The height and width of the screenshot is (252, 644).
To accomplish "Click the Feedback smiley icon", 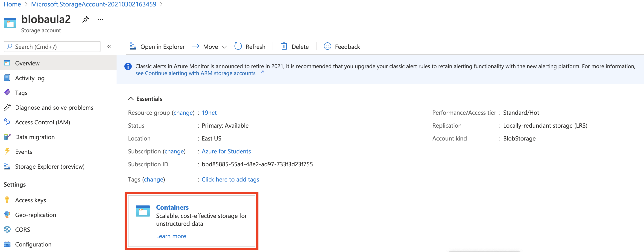I will 327,47.
